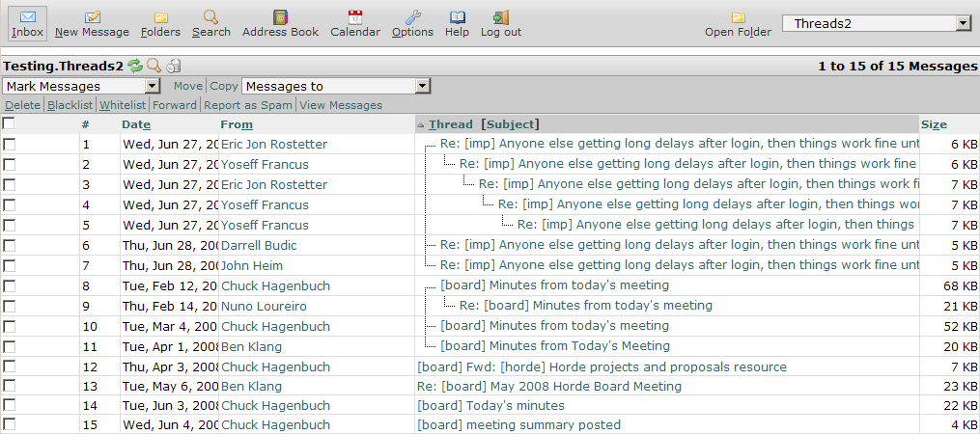980x434 pixels.
Task: Check the box for message 8
Action: click(9, 286)
